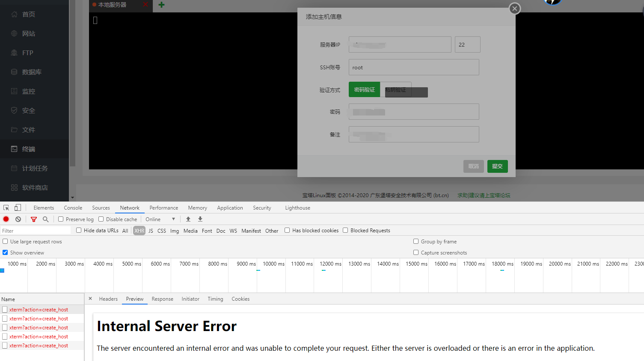Viewport: 644px width, 361px height.
Task: Open the 终端 terminal icon
Action: [14, 149]
